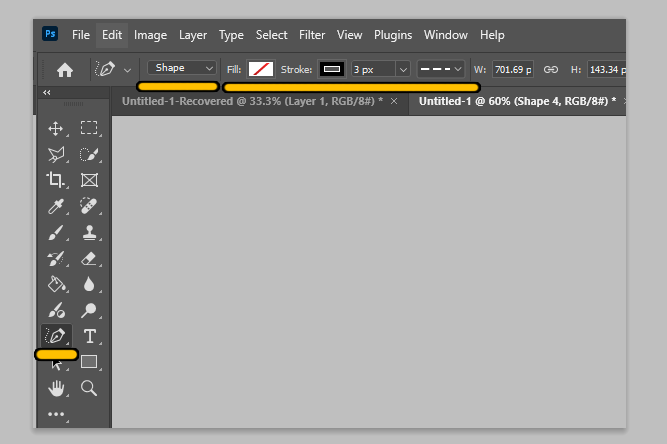Open the View menu
The image size is (667, 444).
click(x=349, y=35)
